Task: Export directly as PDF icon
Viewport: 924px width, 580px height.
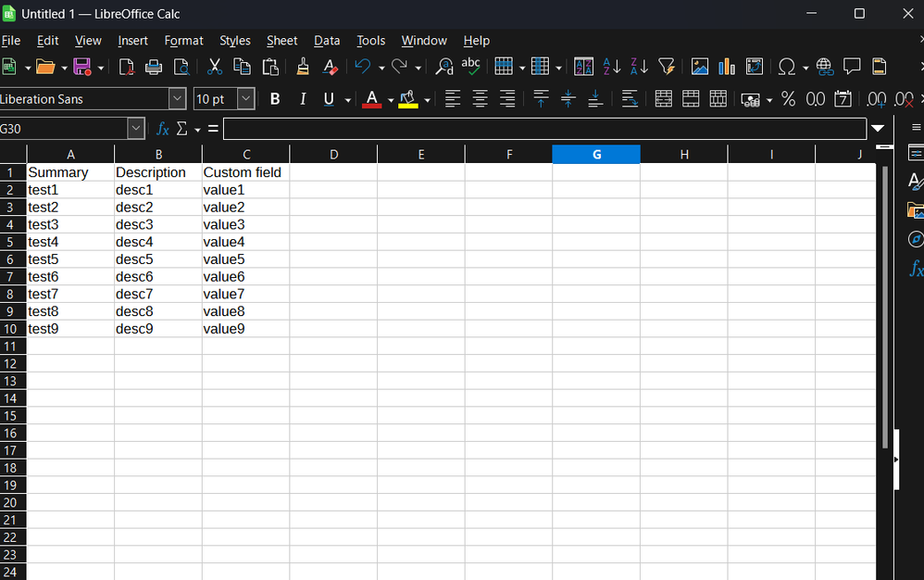Action: (126, 67)
